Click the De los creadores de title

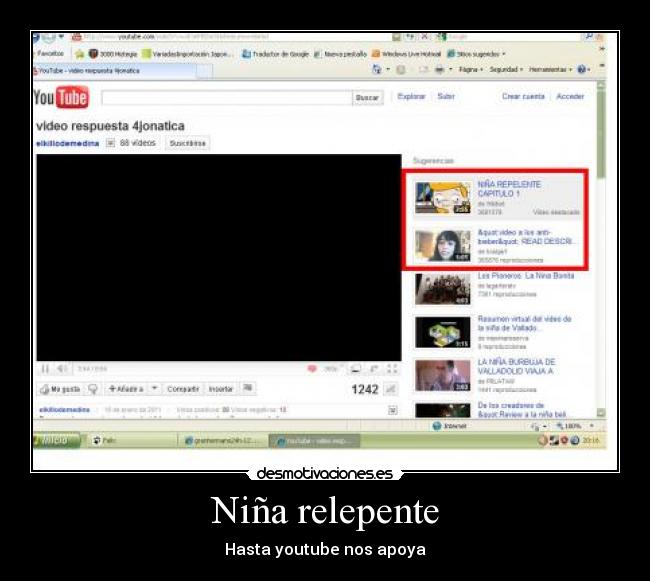[521, 410]
